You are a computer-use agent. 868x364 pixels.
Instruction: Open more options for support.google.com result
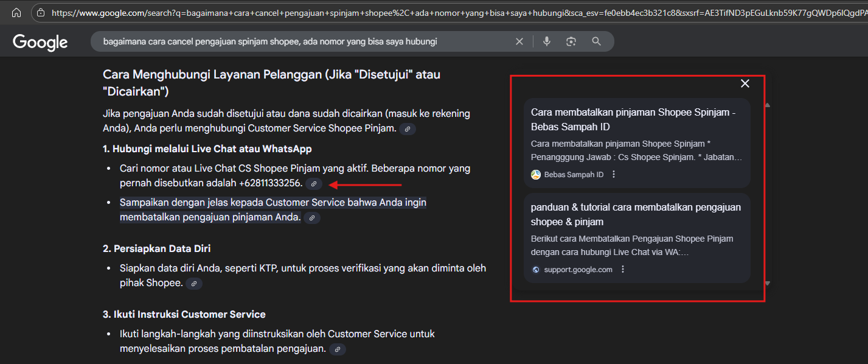coord(622,270)
